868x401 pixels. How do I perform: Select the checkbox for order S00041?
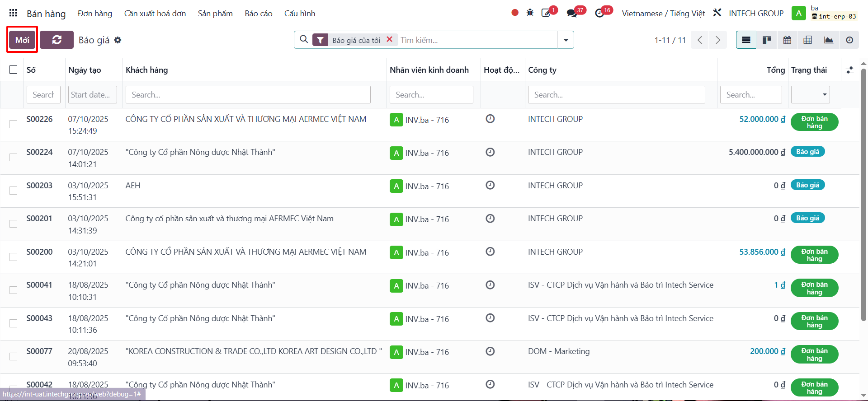coord(14,290)
